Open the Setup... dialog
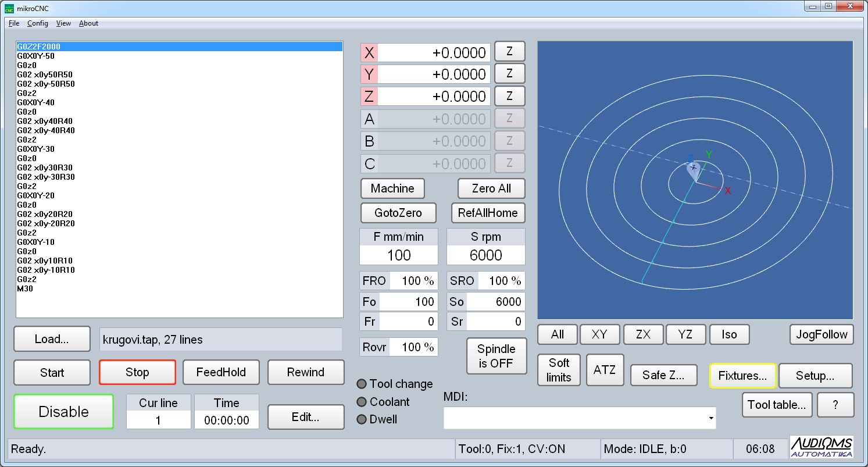Viewport: 868px width, 467px height. 815,376
